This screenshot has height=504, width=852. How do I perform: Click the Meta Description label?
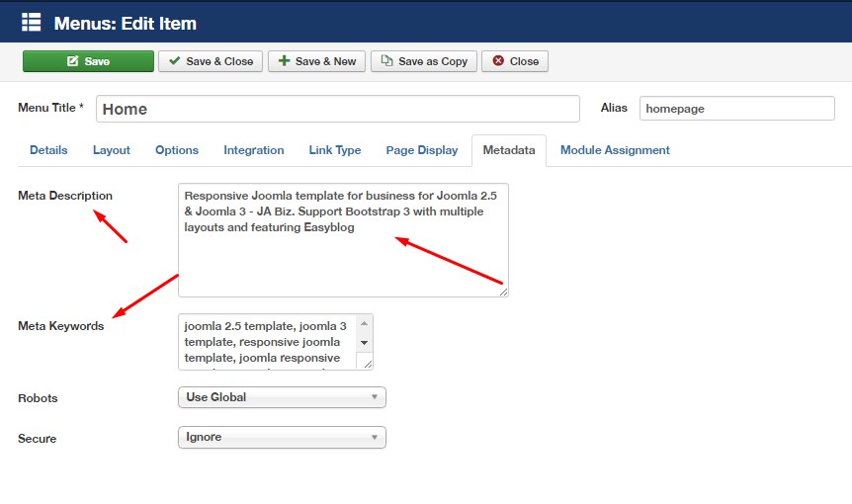[65, 196]
